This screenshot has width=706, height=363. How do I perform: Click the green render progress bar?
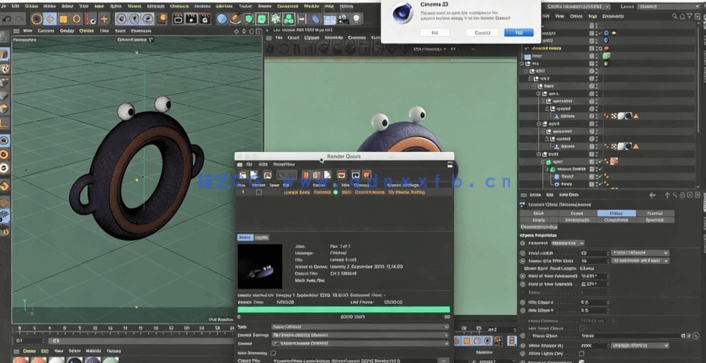click(x=344, y=309)
